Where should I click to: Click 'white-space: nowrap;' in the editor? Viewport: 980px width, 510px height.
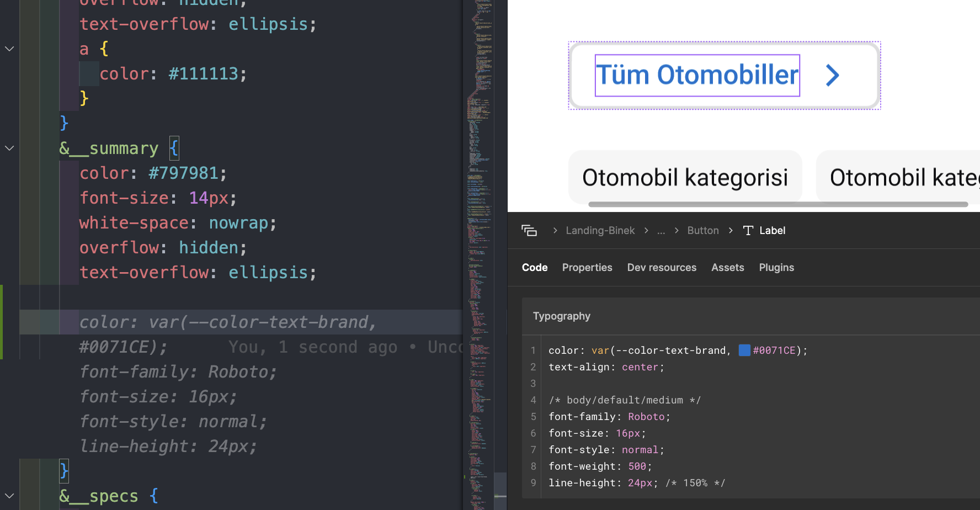(178, 223)
